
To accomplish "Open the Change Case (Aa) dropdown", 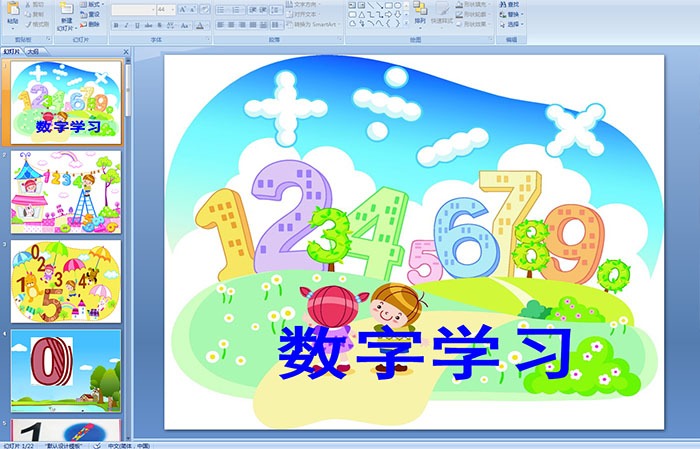I will (185, 25).
